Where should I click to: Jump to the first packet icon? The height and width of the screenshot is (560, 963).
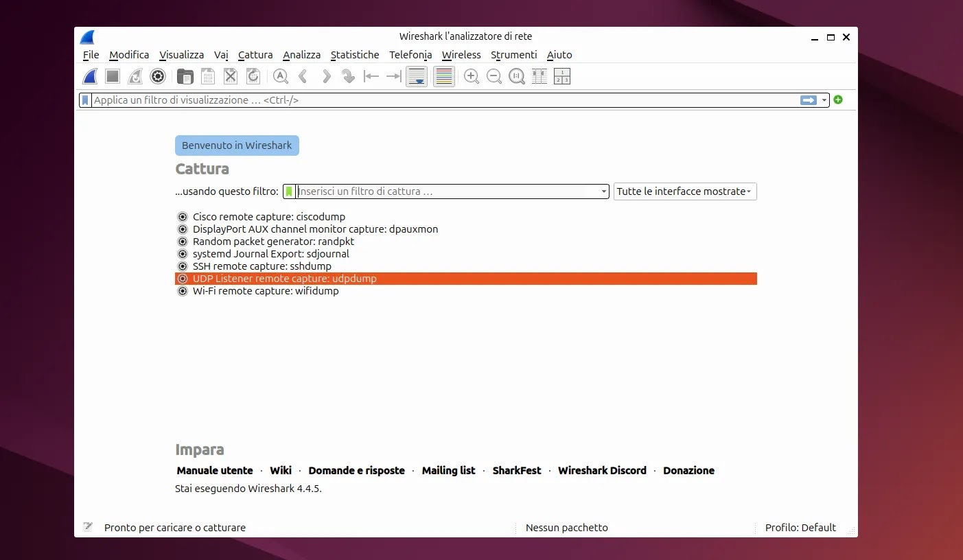(371, 76)
